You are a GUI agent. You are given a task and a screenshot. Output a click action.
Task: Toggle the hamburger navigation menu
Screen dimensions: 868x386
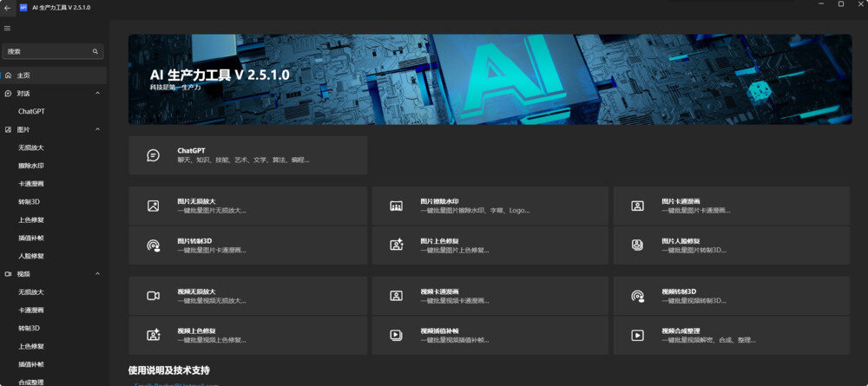(x=7, y=29)
